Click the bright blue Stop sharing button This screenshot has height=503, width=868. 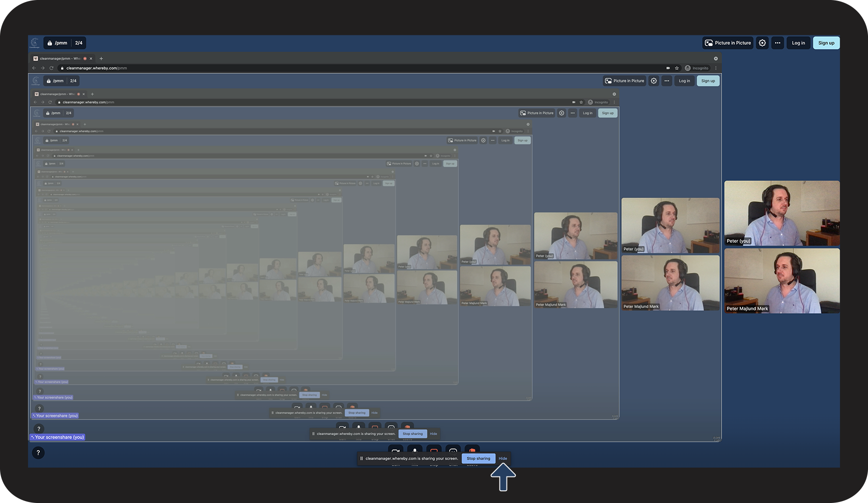coord(478,458)
